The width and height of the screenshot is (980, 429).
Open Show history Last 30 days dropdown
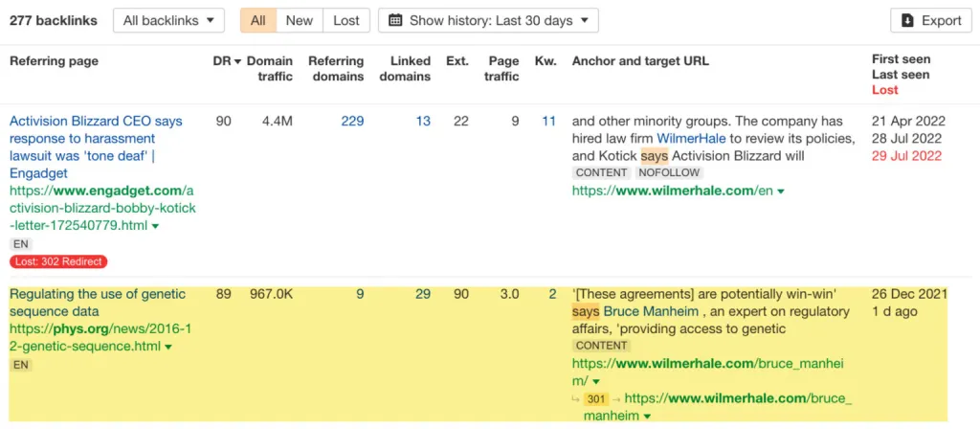(488, 20)
